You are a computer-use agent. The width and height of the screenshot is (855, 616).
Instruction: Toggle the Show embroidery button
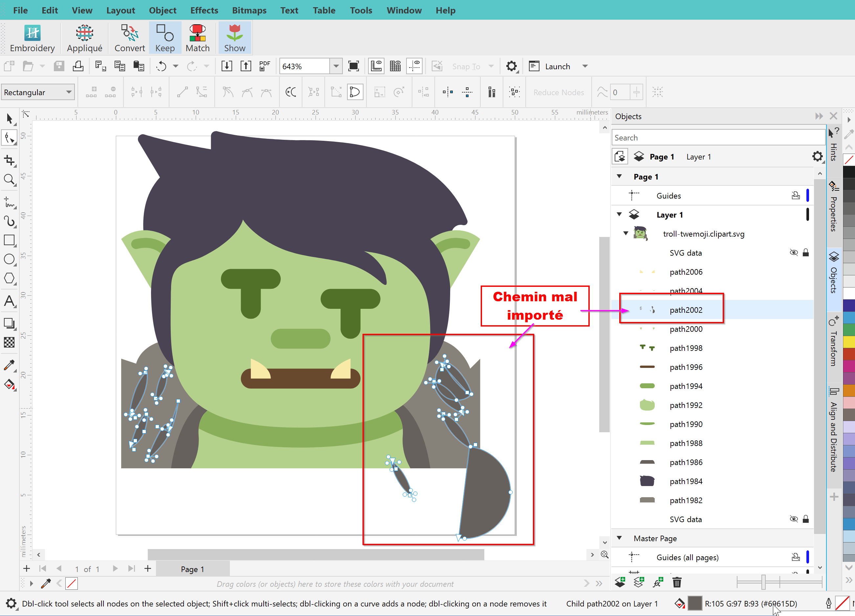tap(234, 38)
